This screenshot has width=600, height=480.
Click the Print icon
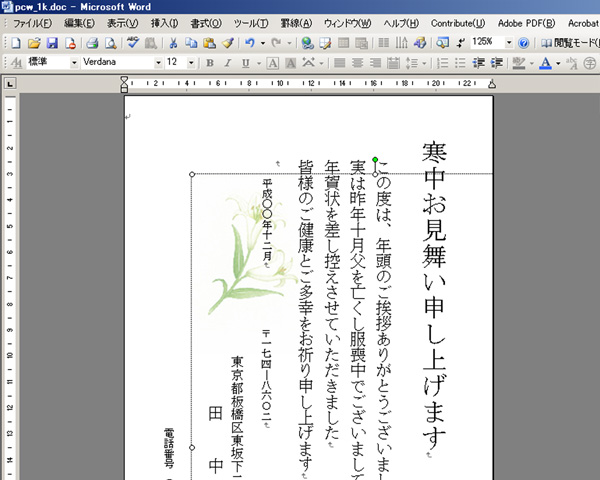click(x=92, y=42)
